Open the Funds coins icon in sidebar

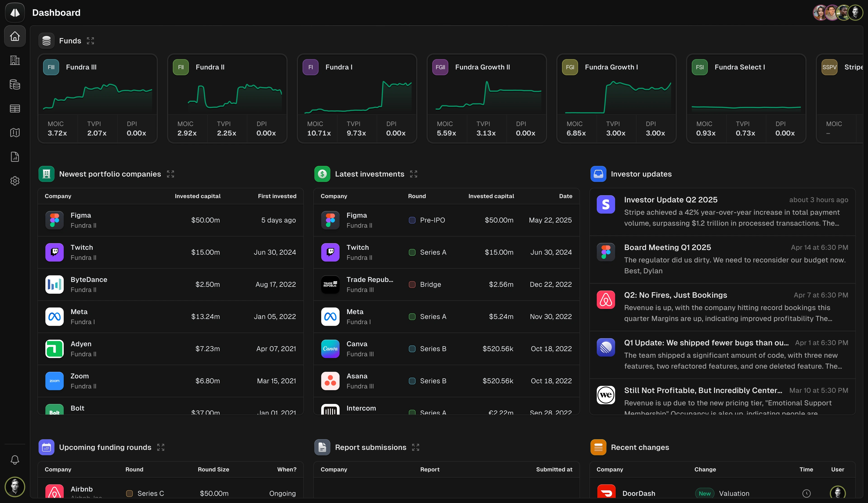(14, 84)
